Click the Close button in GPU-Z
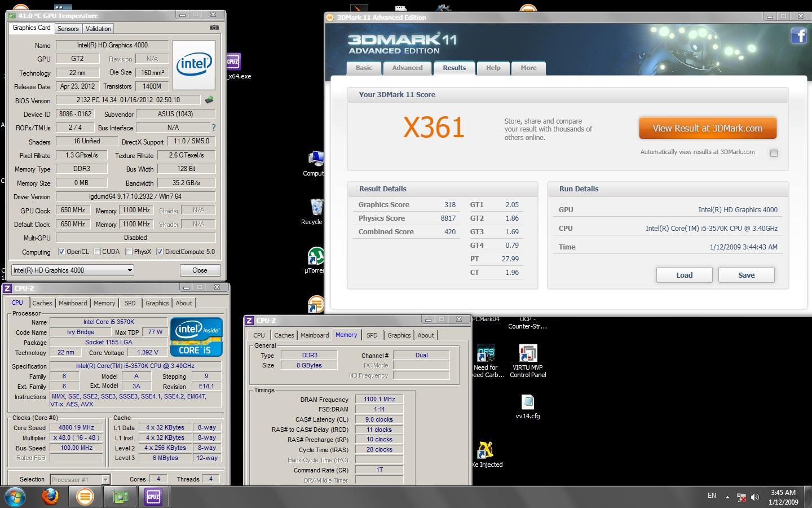The width and height of the screenshot is (812, 508). click(200, 270)
